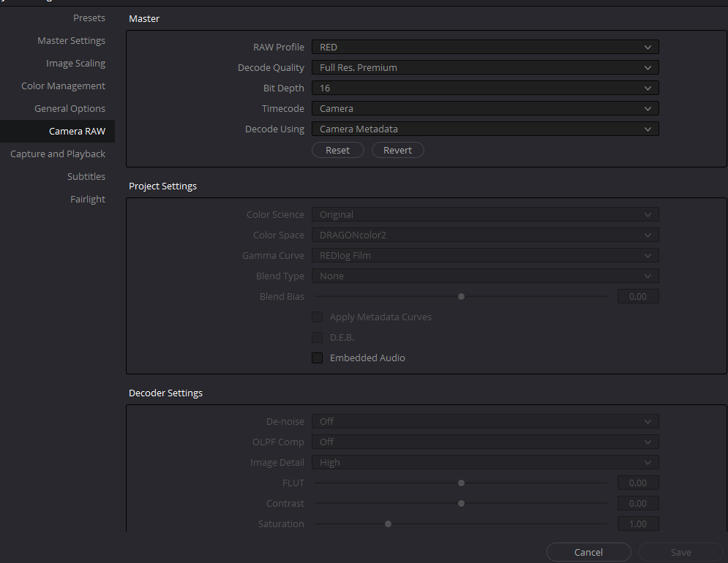Open the RAW Profile dropdown

point(485,47)
